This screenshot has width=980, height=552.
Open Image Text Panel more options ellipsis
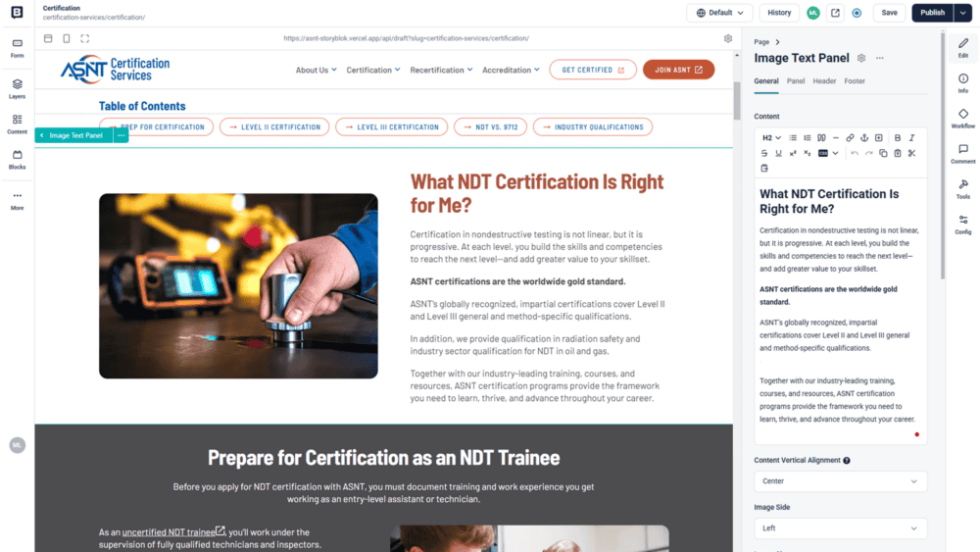pyautogui.click(x=879, y=58)
